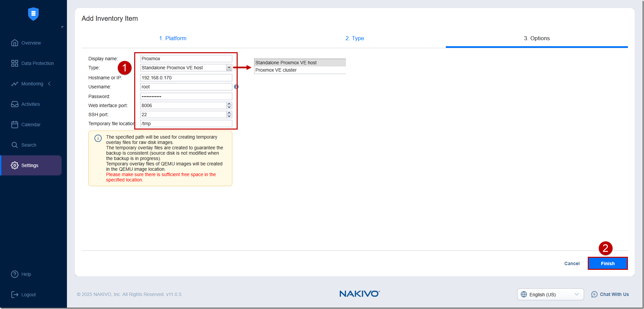Open Activities in the sidebar
This screenshot has height=309, width=644.
31,104
